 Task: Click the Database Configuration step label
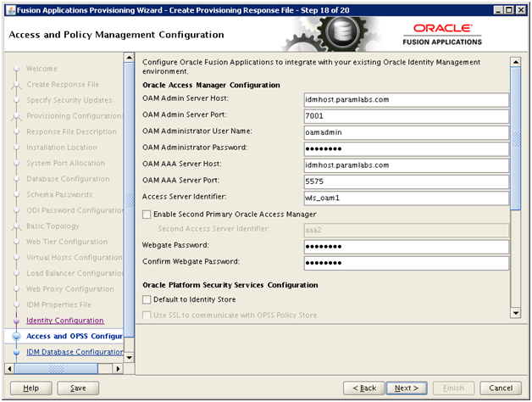click(68, 179)
